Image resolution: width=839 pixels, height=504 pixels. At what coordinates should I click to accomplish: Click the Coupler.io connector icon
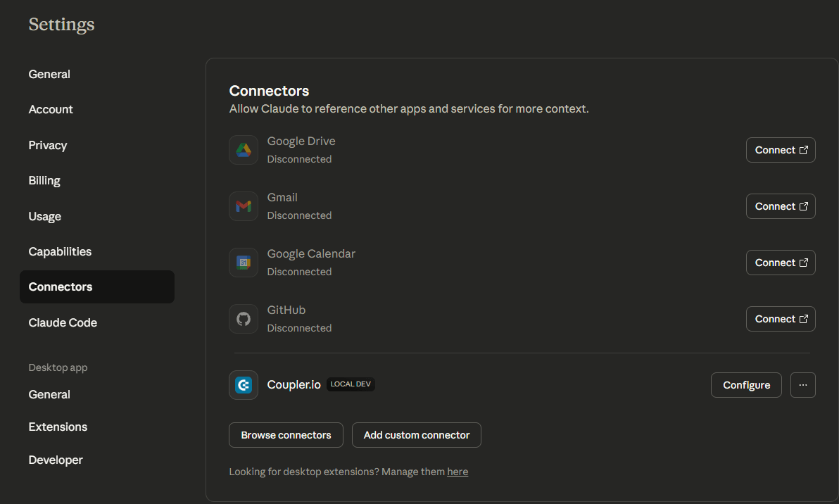pyautogui.click(x=244, y=385)
